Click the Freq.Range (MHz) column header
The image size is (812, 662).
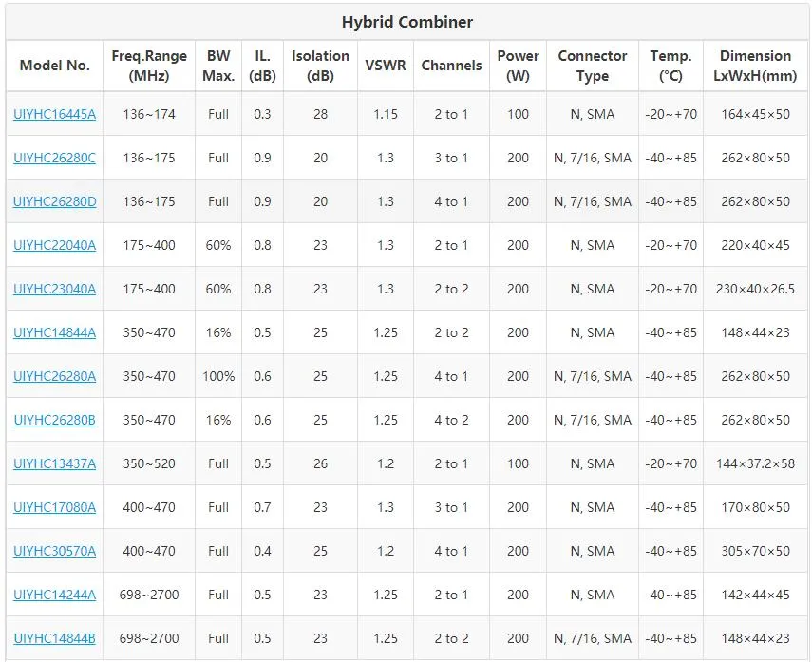coord(149,66)
